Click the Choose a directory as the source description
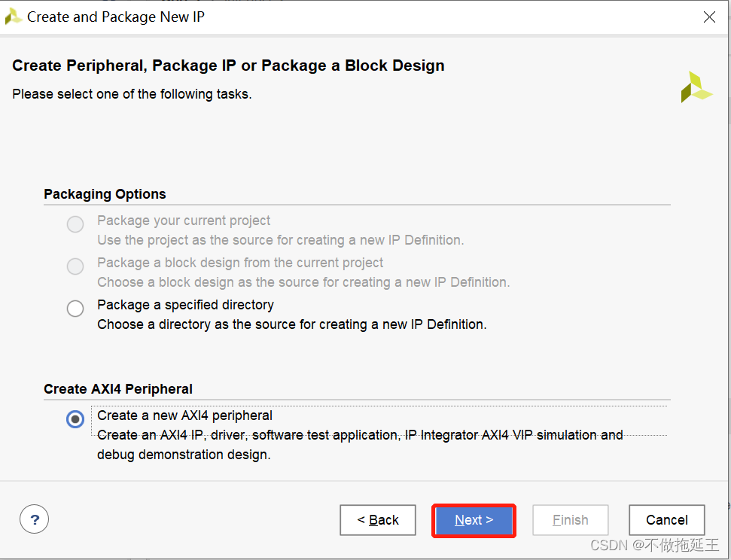Image resolution: width=731 pixels, height=560 pixels. (x=292, y=324)
